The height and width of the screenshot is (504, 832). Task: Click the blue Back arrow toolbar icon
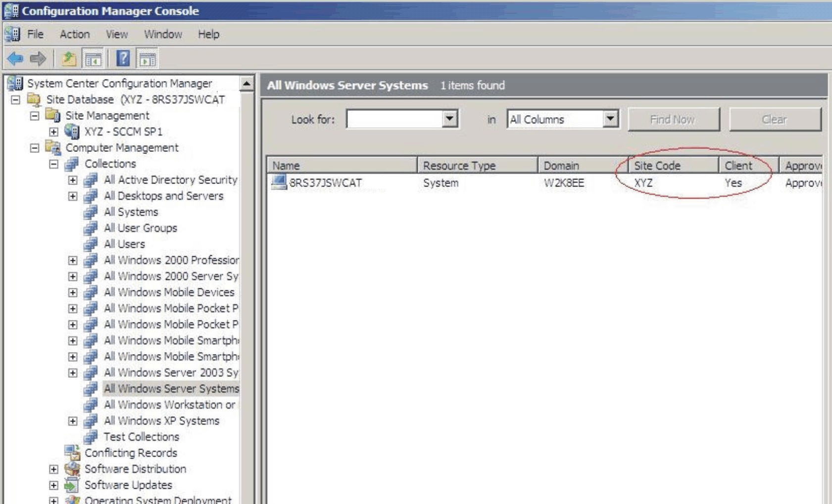click(15, 59)
